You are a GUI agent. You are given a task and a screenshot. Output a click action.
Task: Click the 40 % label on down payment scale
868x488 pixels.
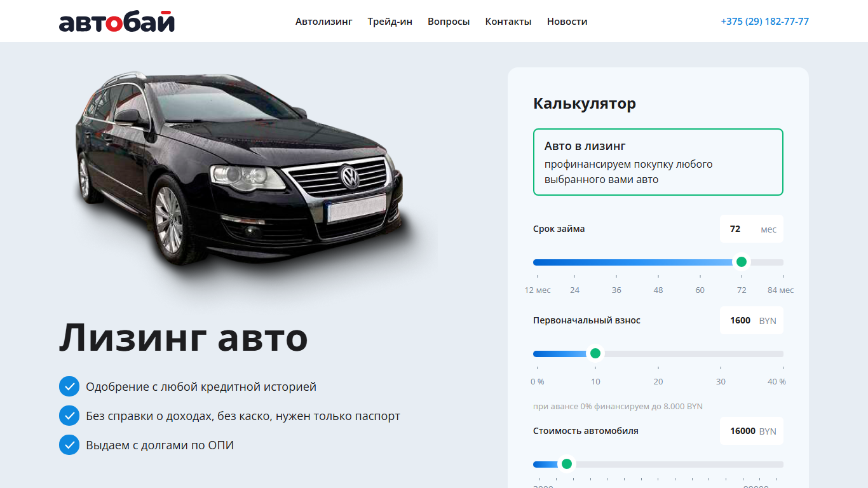(x=776, y=382)
